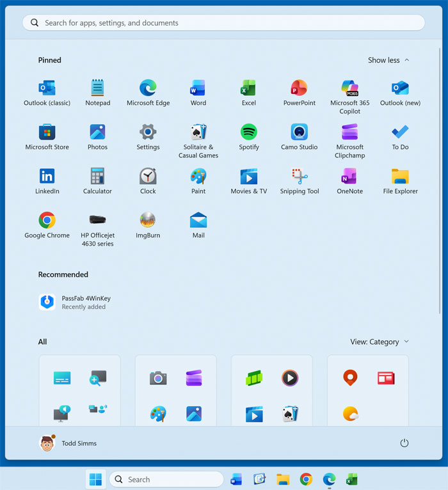Launch Notepad from pinned apps
The height and width of the screenshot is (490, 448).
(x=97, y=93)
